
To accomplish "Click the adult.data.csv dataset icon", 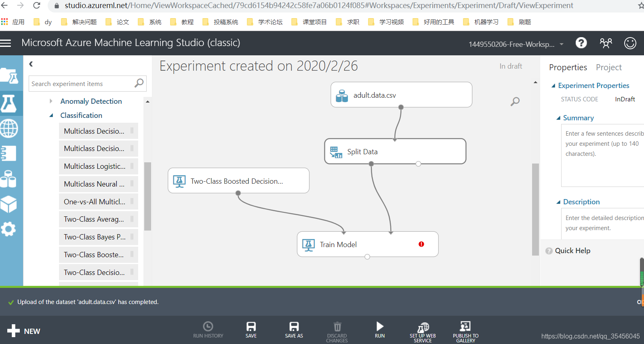I will point(342,95).
